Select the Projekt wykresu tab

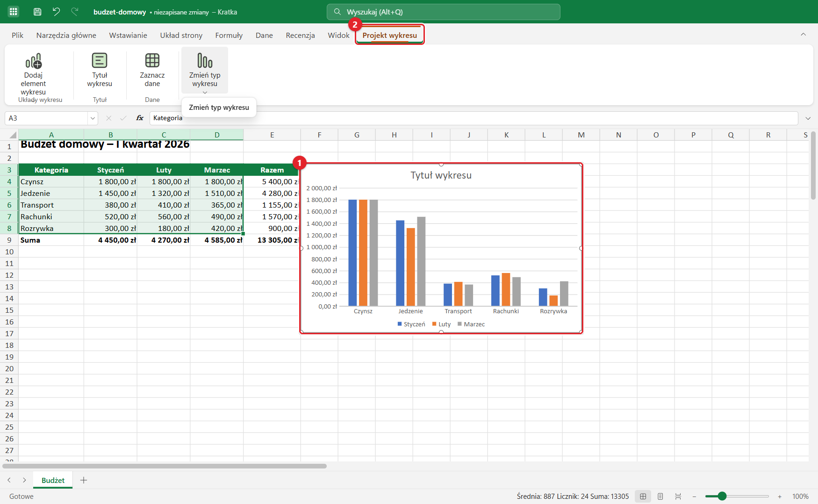click(390, 35)
